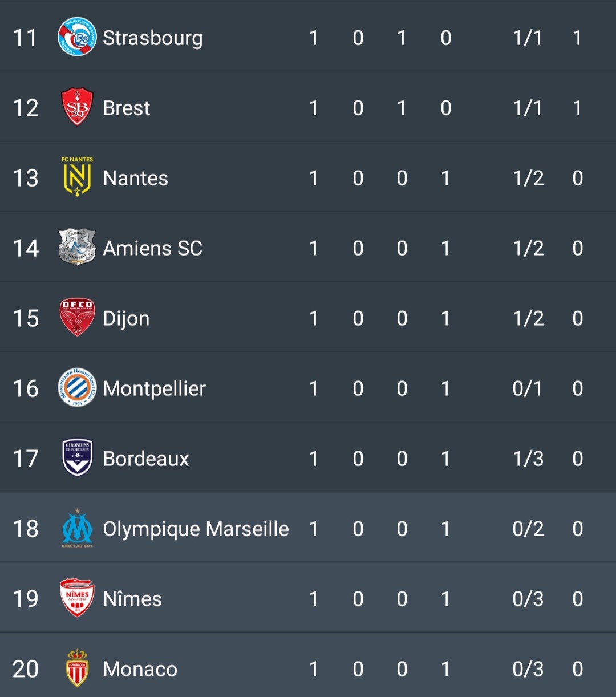616x697 pixels.
Task: Click the Olympique Marseille blue logo
Action: pyautogui.click(x=77, y=528)
